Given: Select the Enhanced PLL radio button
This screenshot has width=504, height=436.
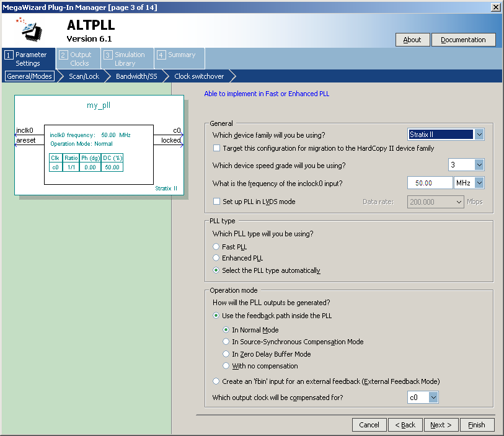Looking at the screenshot, I should coord(216,258).
